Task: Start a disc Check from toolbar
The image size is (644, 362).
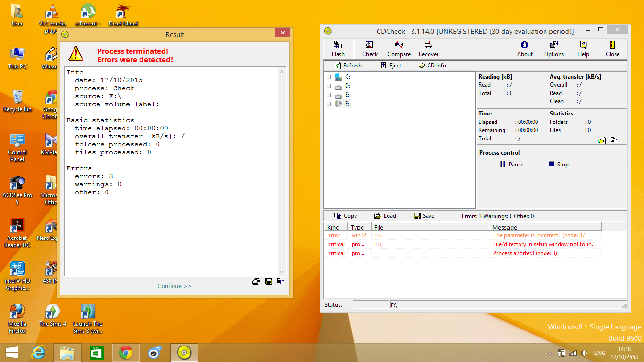Action: pyautogui.click(x=370, y=49)
